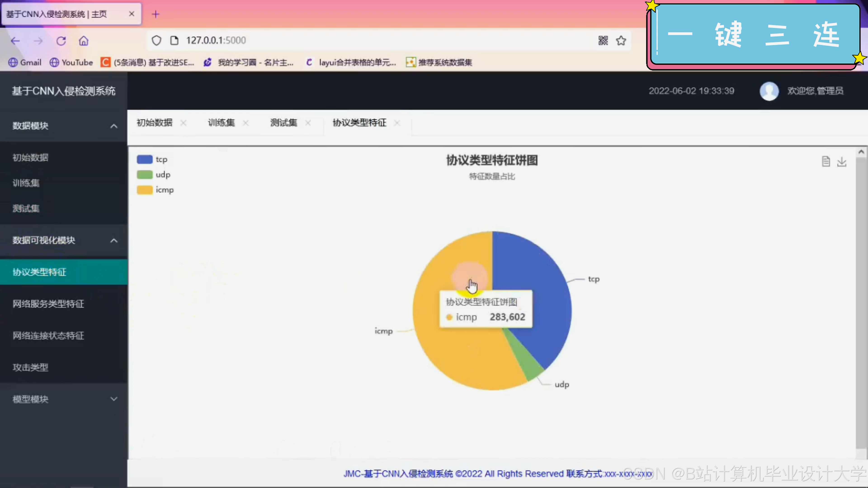This screenshot has width=868, height=488.
Task: Click the shield tracking protection icon
Action: (156, 41)
